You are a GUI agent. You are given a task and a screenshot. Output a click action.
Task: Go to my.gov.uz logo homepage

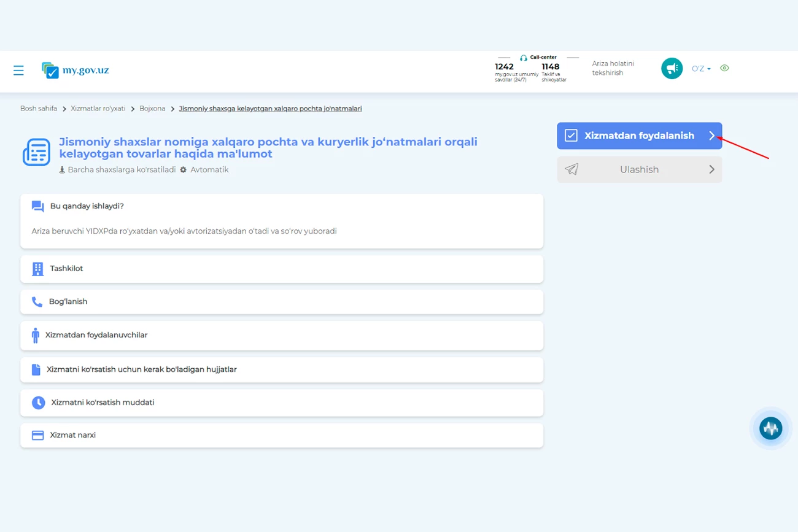[x=75, y=70]
